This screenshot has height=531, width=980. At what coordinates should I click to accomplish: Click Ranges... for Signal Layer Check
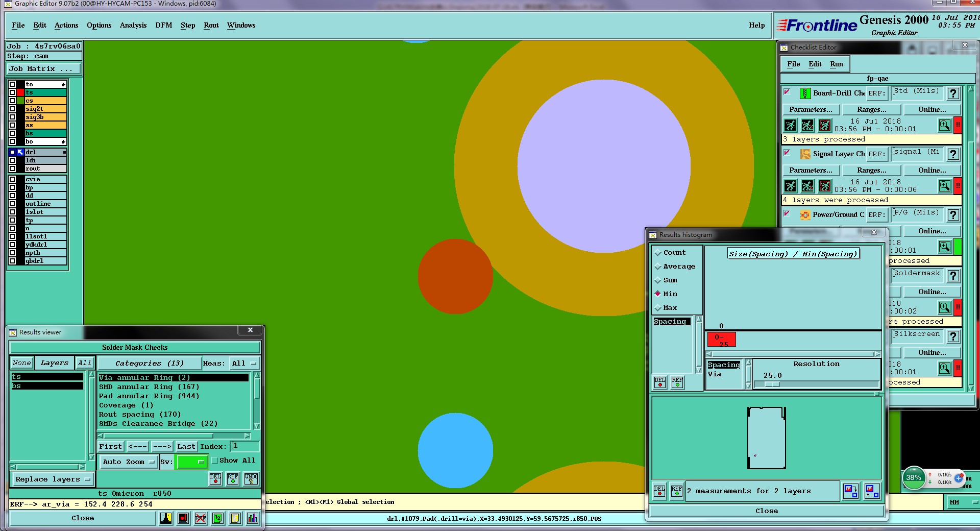[872, 171]
